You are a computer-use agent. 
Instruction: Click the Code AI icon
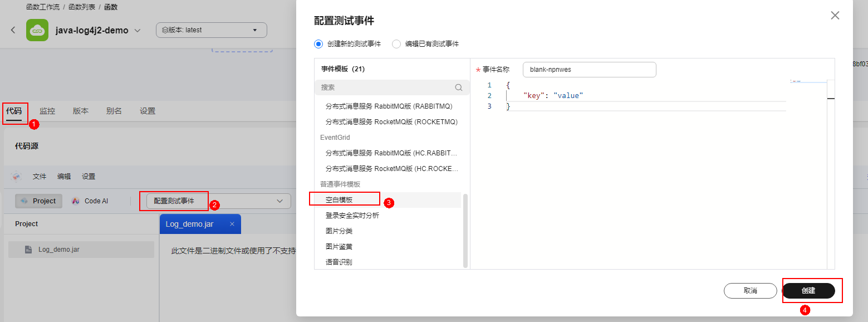coord(76,201)
